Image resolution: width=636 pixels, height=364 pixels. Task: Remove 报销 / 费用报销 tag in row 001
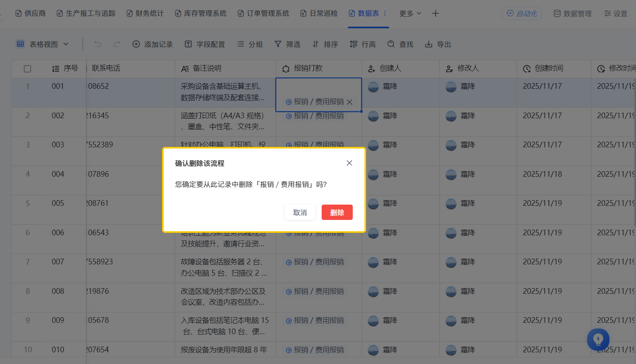point(350,102)
